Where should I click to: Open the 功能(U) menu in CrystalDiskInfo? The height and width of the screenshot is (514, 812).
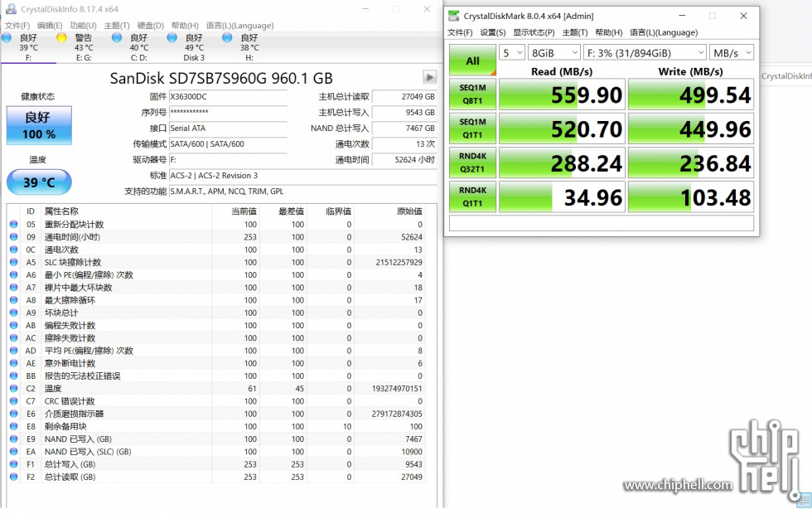(x=83, y=26)
